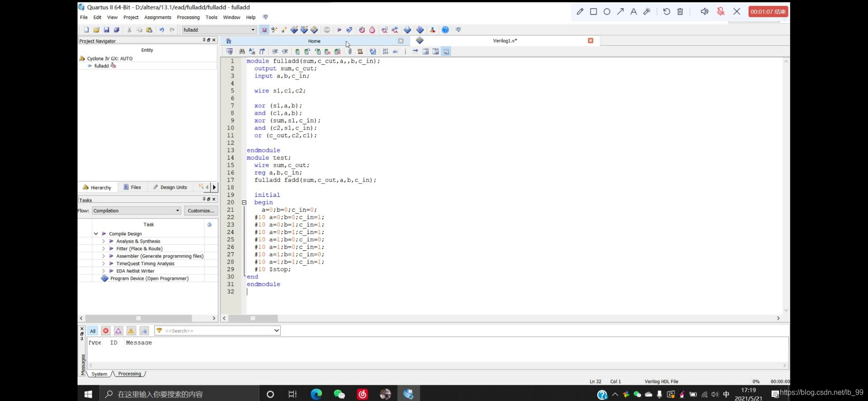Click Find and Replace icon in editor toolbar
Image resolution: width=868 pixels, height=401 pixels.
point(252,52)
